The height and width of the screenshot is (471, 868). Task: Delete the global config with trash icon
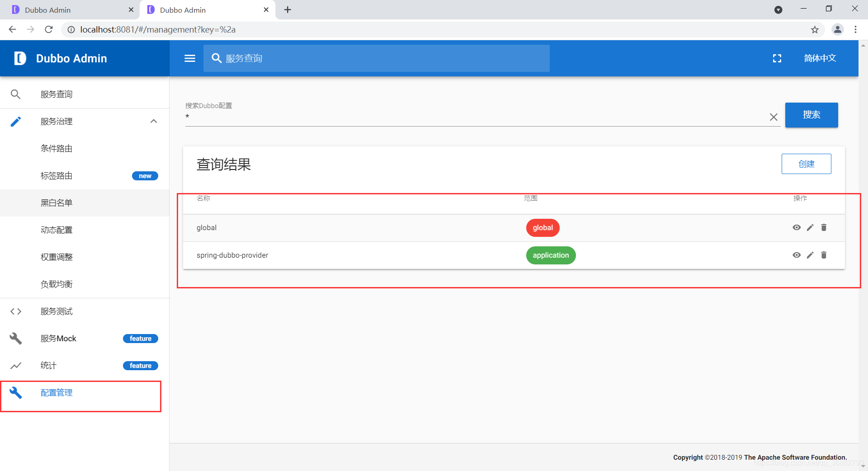tap(824, 228)
